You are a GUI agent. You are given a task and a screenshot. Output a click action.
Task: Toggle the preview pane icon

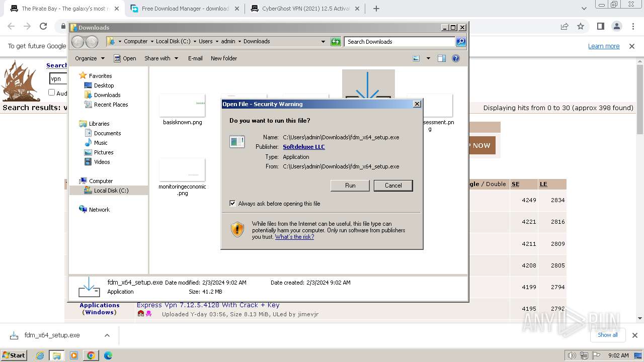click(x=442, y=58)
